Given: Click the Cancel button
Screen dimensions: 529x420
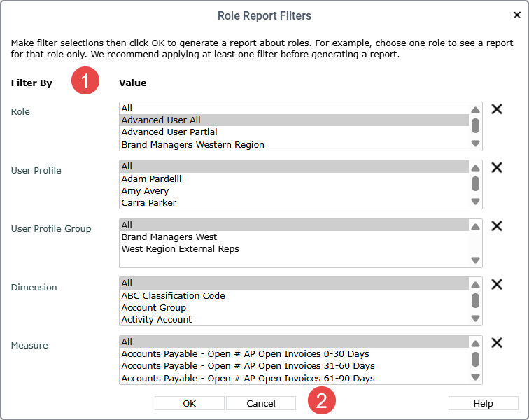Looking at the screenshot, I should pos(261,403).
